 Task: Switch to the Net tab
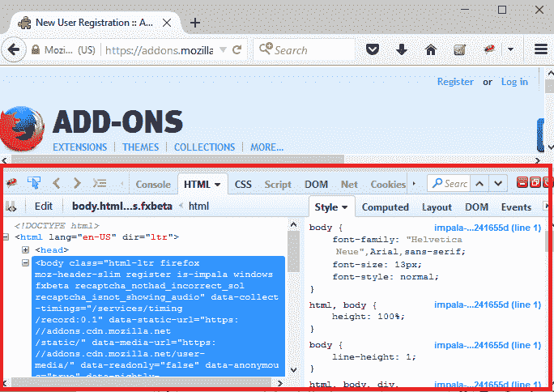point(349,185)
